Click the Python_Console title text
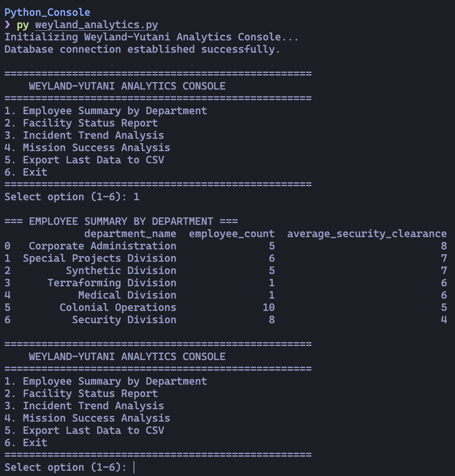 [47, 12]
